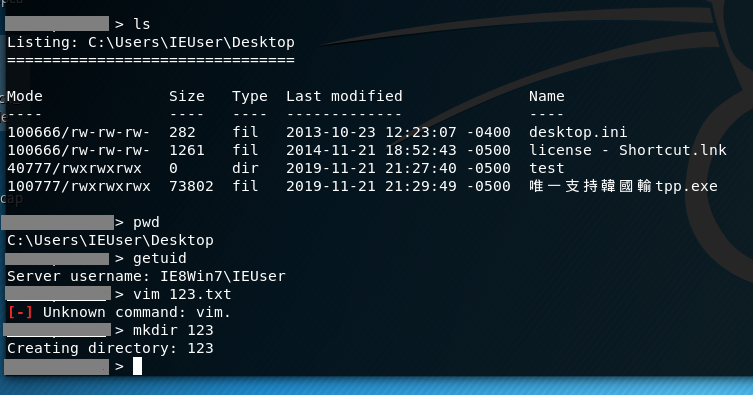Click the 'mkdir 123' command text
Viewport: 753px width, 395px height.
pyautogui.click(x=173, y=330)
